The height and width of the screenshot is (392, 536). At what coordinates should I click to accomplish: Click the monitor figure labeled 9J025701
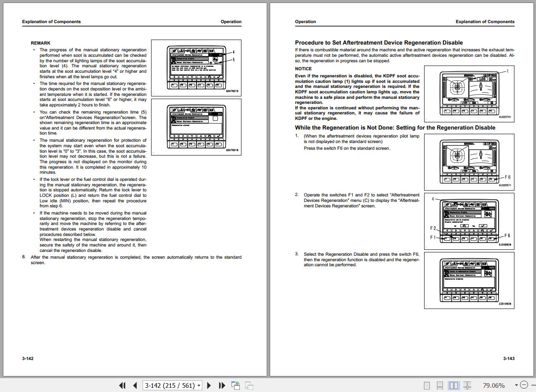coord(469,93)
